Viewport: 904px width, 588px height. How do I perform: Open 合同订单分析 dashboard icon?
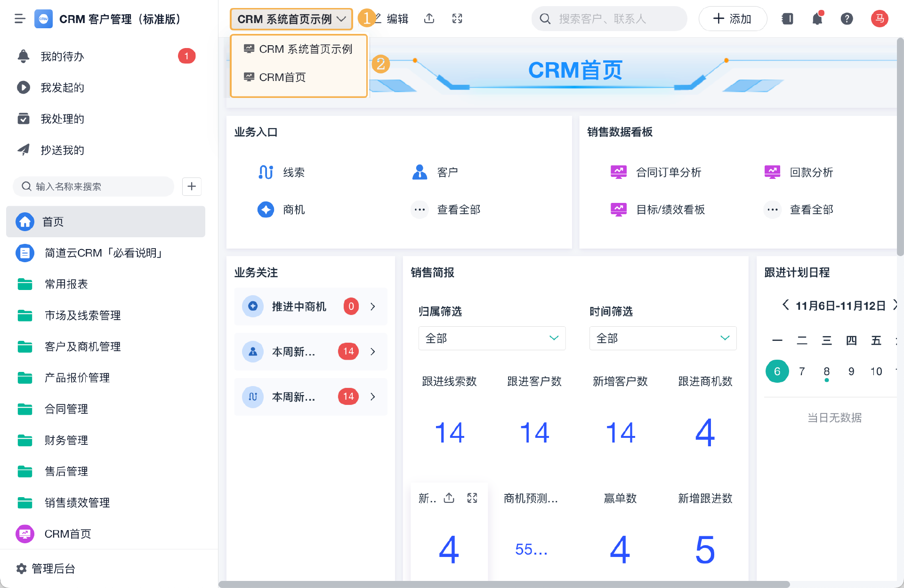tap(619, 172)
